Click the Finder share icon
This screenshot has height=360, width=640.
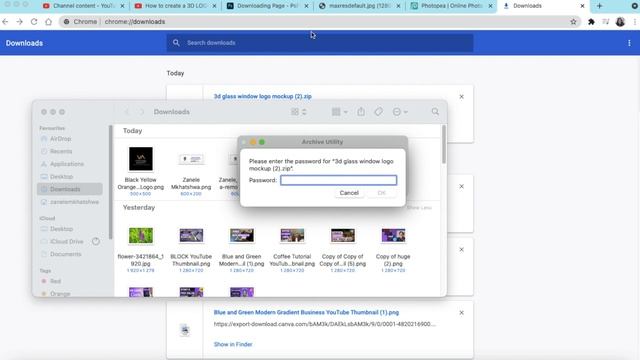[361, 111]
